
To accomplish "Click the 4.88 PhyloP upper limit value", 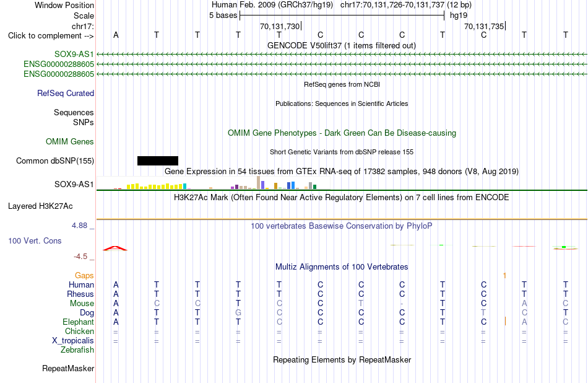I will pyautogui.click(x=79, y=226).
